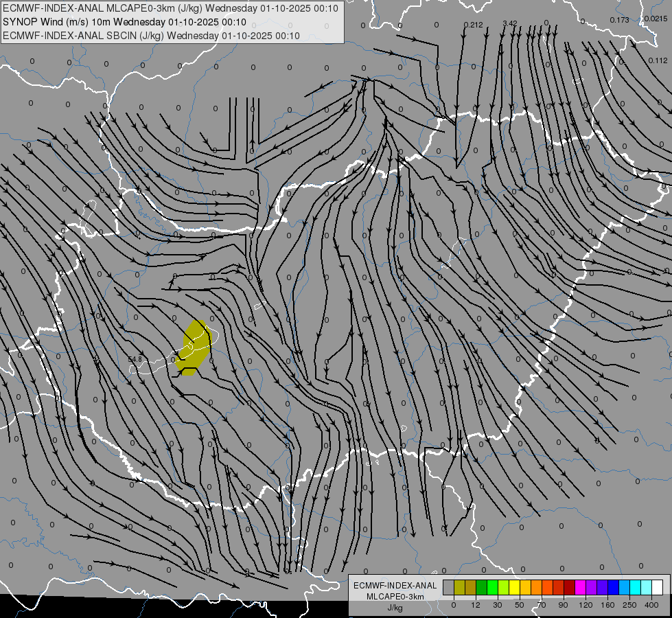
Task: Select the 0.212 value label
Action: point(473,25)
